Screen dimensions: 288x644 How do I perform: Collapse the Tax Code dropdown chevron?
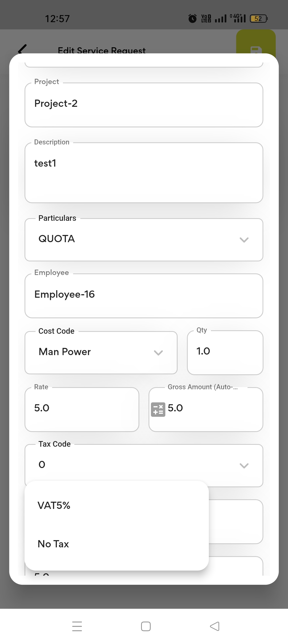pos(244,466)
